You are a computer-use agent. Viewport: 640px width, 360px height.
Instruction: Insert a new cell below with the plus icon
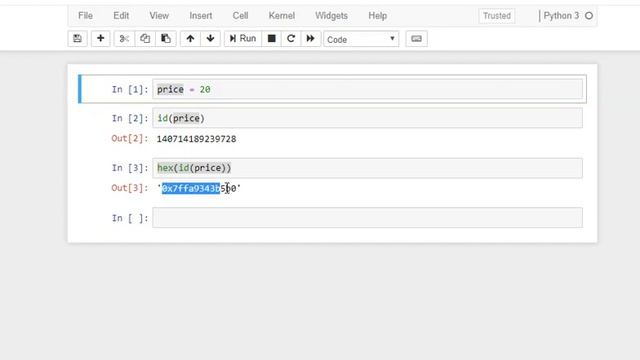pyautogui.click(x=100, y=39)
